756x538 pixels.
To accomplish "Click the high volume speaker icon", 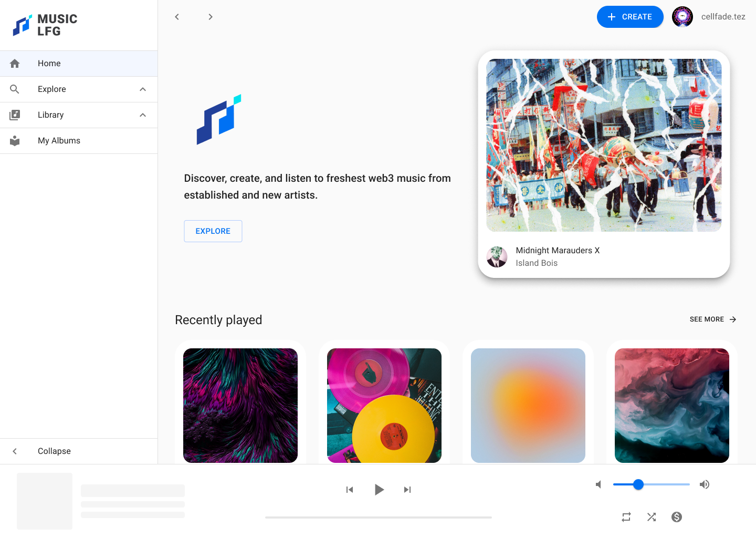I will 705,484.
